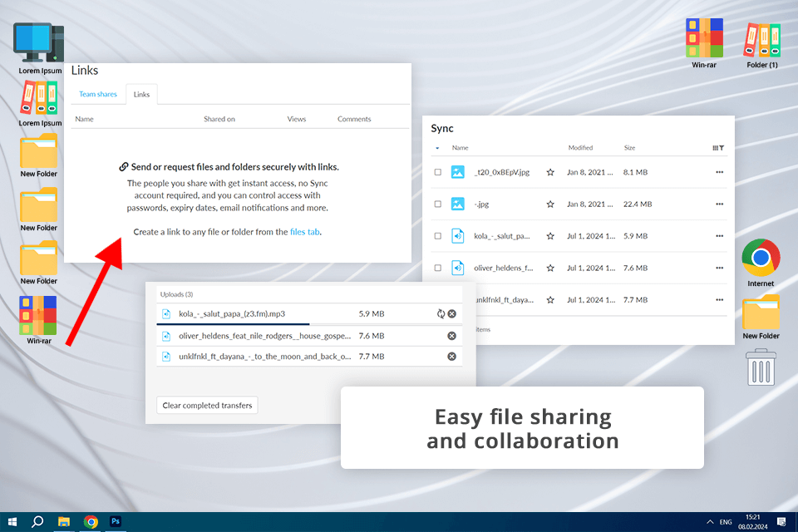Check the box for -.jpg file

[438, 204]
